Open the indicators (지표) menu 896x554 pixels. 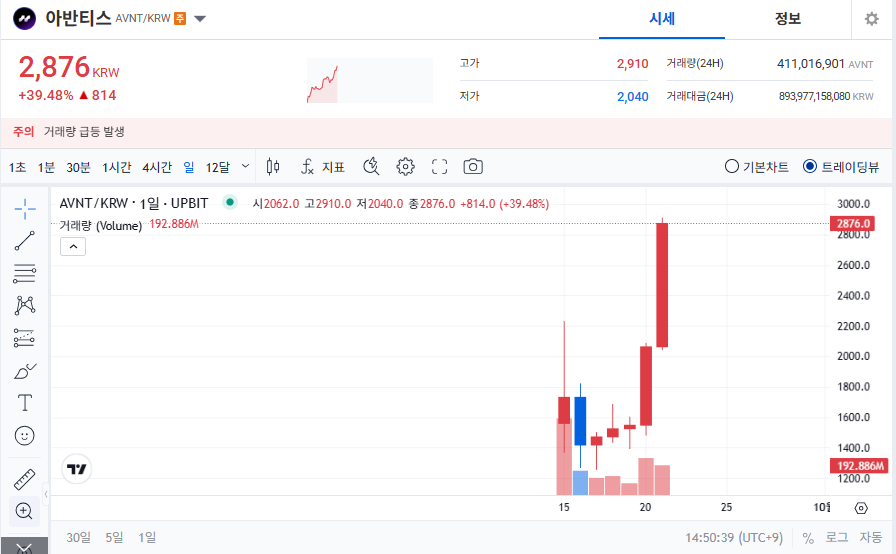pyautogui.click(x=323, y=167)
